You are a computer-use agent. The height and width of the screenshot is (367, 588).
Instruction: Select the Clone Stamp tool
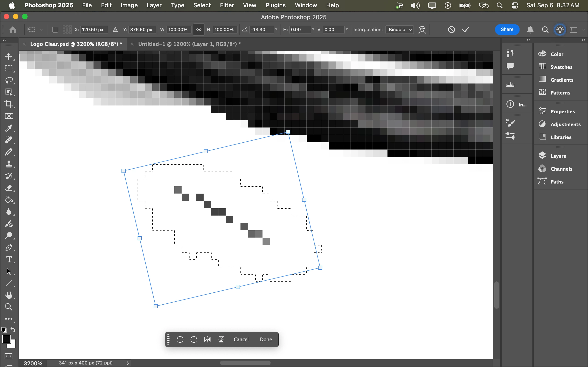point(9,164)
